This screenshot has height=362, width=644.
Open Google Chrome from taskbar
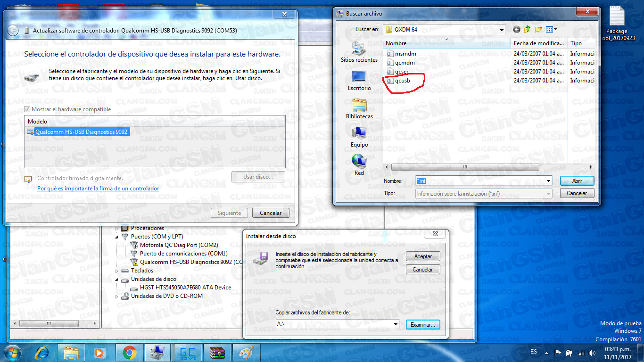[130, 353]
